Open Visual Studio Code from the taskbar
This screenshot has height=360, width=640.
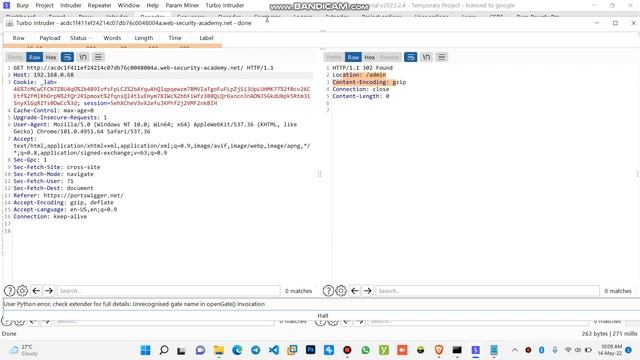point(274,350)
